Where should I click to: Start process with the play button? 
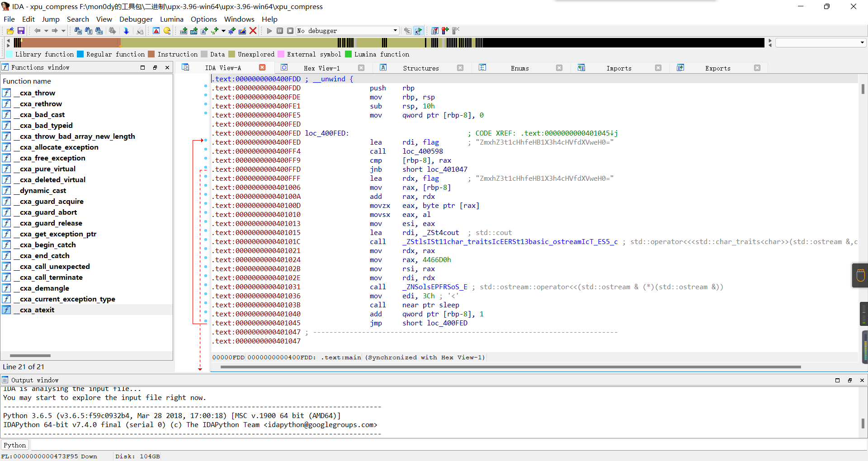click(269, 31)
